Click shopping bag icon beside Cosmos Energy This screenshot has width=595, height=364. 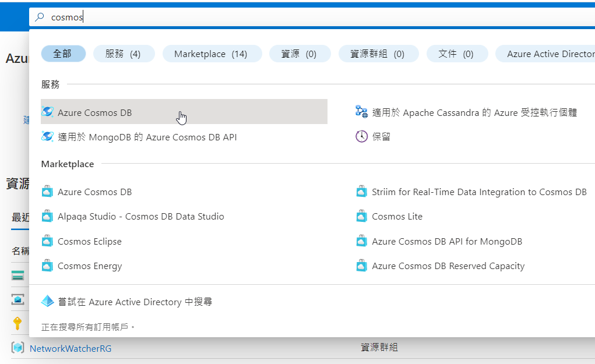pyautogui.click(x=47, y=266)
